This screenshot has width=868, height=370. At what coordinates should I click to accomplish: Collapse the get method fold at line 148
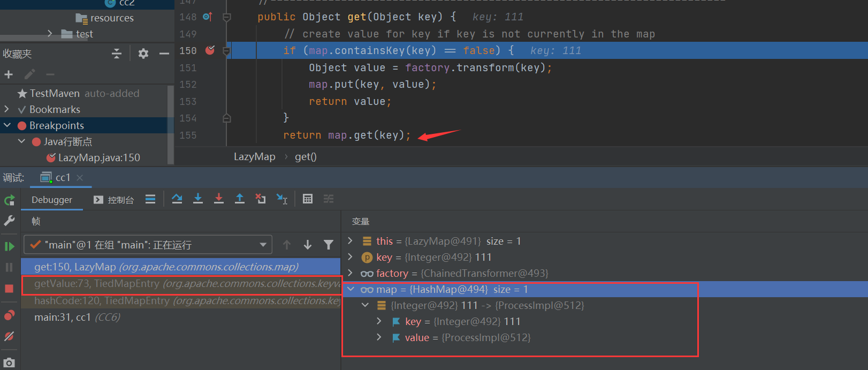click(227, 17)
